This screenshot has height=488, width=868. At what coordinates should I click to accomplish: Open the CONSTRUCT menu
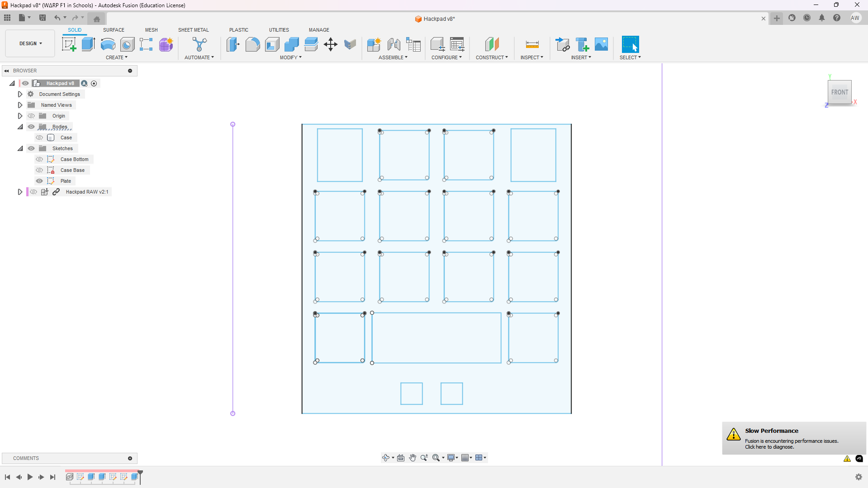point(492,57)
